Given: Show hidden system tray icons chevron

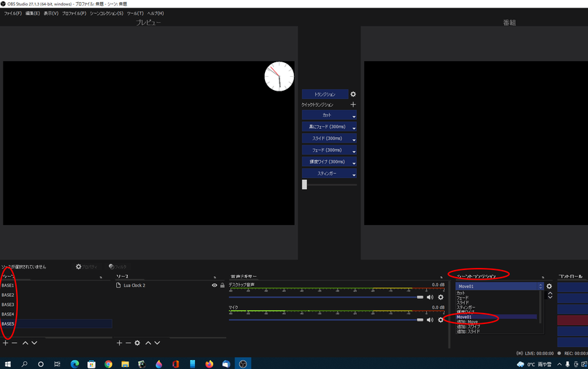Looking at the screenshot, I should tap(559, 364).
